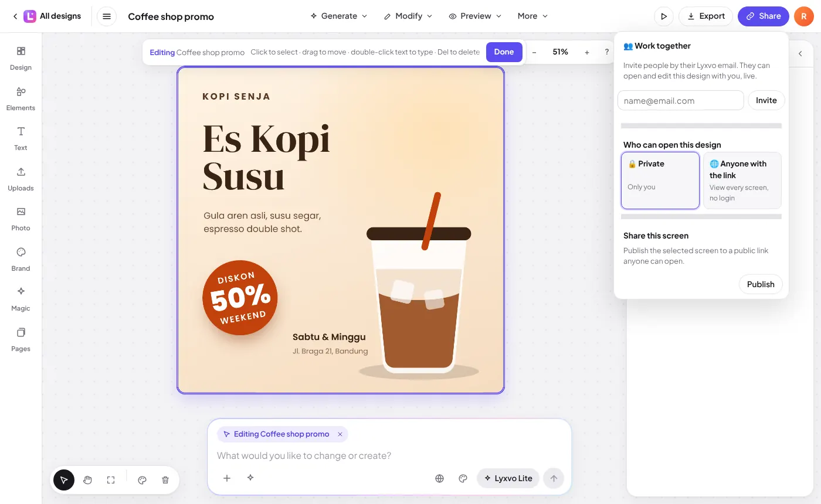Collapse the right panel chevron
Image resolution: width=821 pixels, height=504 pixels.
800,54
